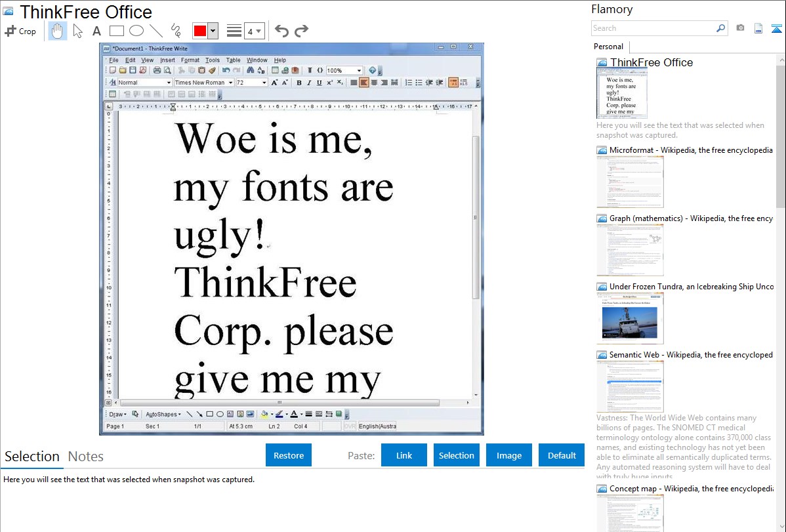The image size is (786, 532).
Task: Click the blue upload icon in Flamory header
Action: (x=776, y=29)
